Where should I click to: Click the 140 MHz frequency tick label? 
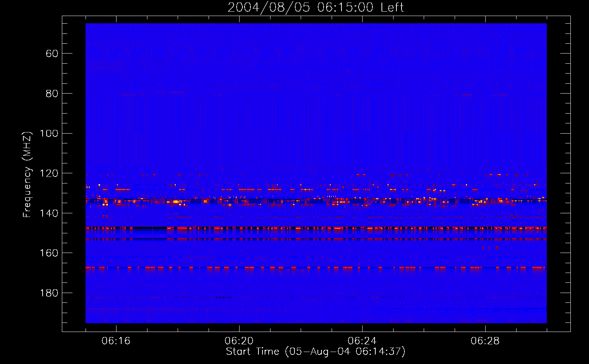pos(49,213)
